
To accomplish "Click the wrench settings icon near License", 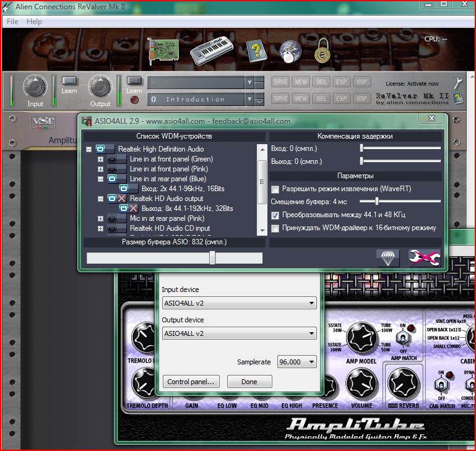I will click(457, 82).
